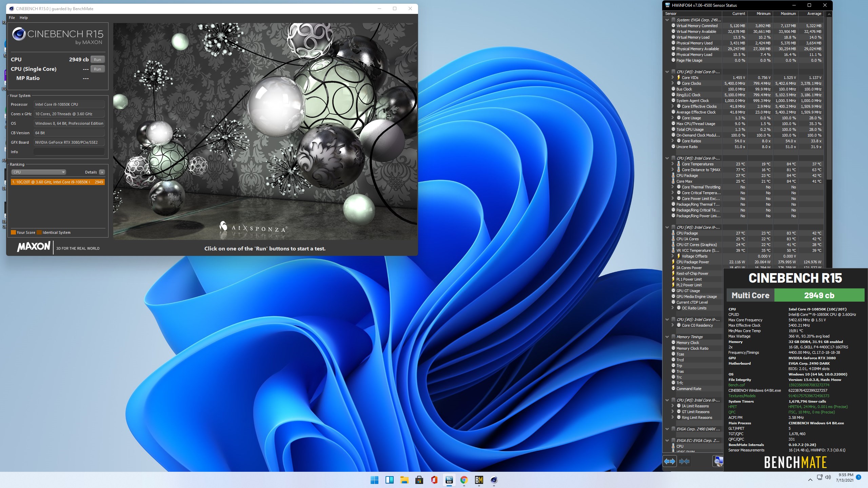Click the Core VIDs lightning bolt icon
Image resolution: width=868 pixels, height=488 pixels.
tap(679, 78)
